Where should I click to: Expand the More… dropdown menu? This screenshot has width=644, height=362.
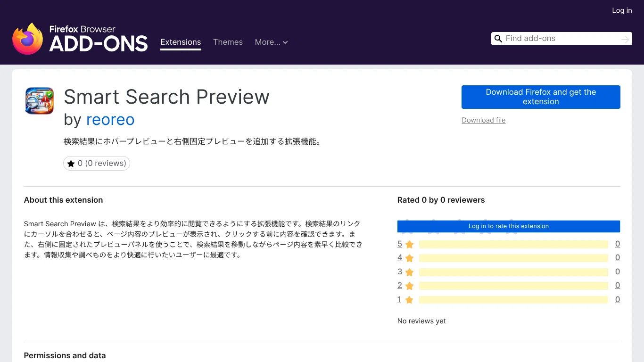click(x=271, y=42)
